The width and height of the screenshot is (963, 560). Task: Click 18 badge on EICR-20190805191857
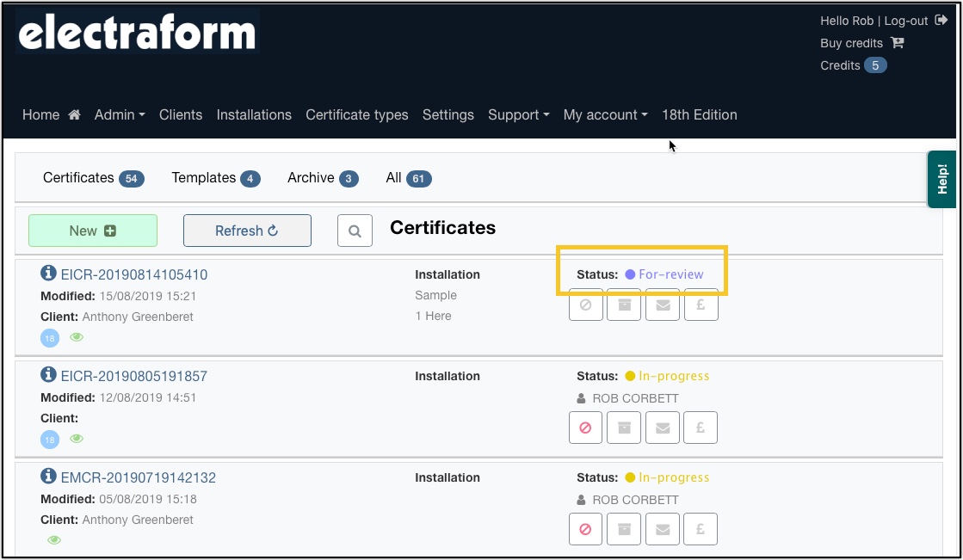point(50,440)
